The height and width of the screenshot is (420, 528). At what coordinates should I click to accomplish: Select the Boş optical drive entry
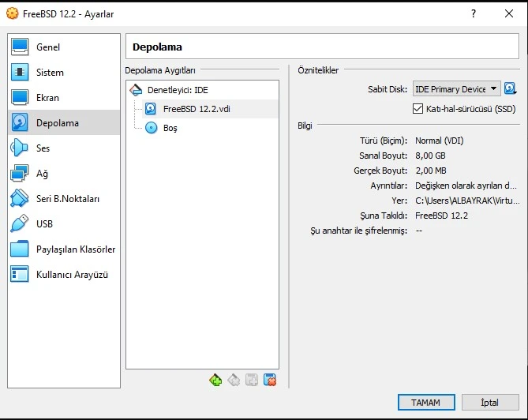coord(210,128)
